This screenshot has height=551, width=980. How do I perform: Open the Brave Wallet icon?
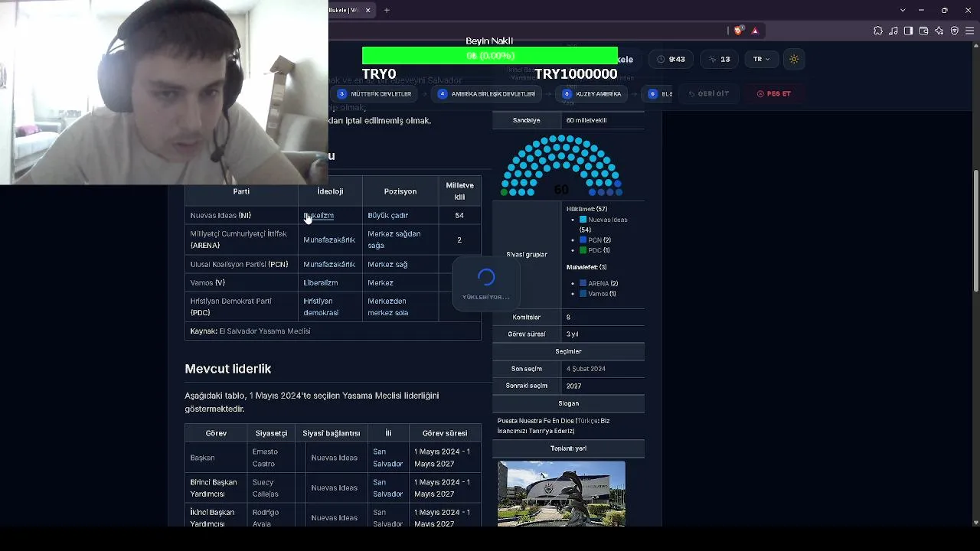(923, 31)
